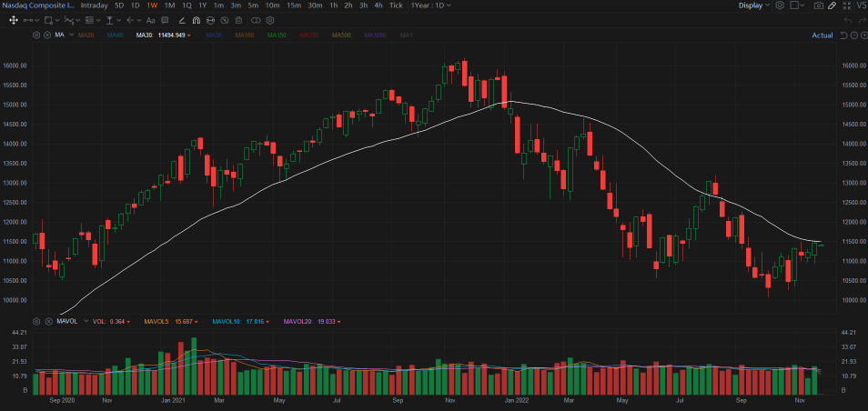Click the overlapping circles compare icon
Viewport: 868px width, 411px height.
click(x=256, y=21)
